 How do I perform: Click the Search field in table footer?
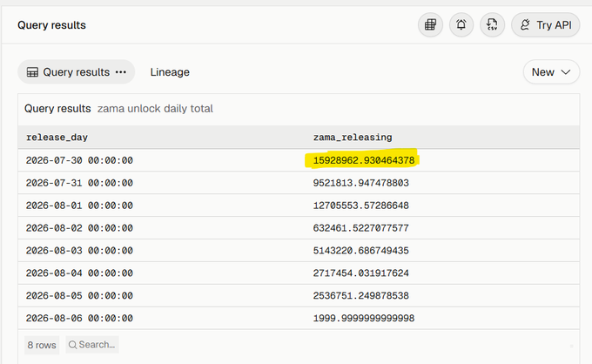92,345
